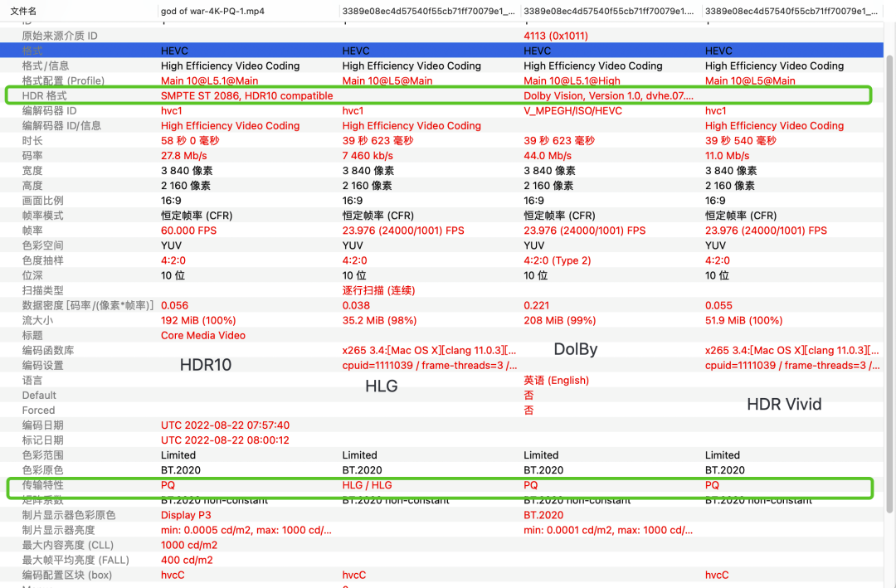Toggle the Default 否 value
The width and height of the screenshot is (896, 588).
click(x=528, y=395)
